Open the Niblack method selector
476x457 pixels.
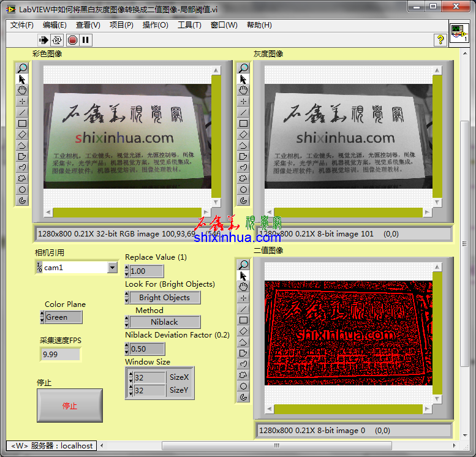pos(164,322)
